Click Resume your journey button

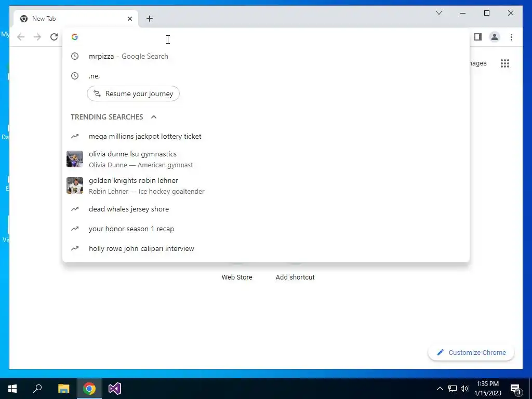133,94
